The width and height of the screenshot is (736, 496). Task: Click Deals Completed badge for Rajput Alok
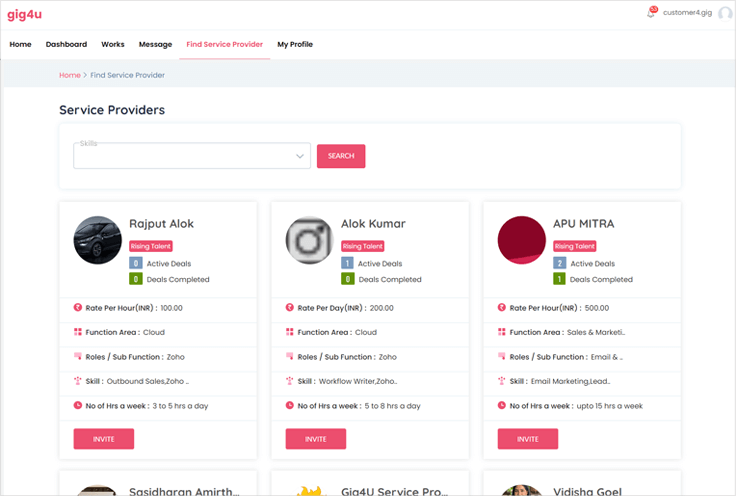point(136,279)
